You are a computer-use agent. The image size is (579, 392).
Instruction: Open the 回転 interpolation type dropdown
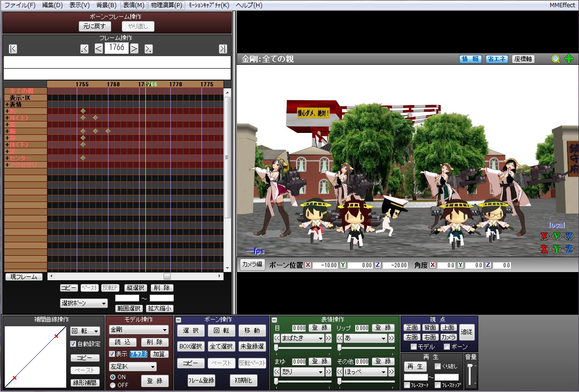coord(85,331)
